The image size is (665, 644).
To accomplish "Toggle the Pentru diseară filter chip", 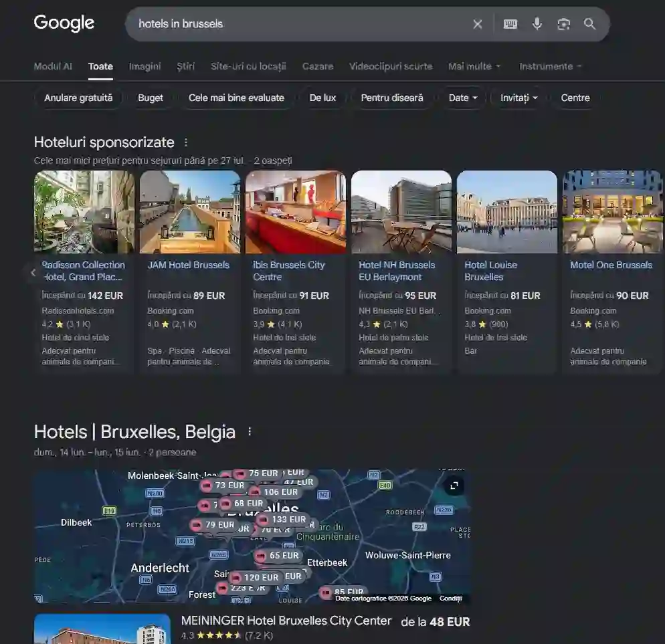I will click(392, 98).
